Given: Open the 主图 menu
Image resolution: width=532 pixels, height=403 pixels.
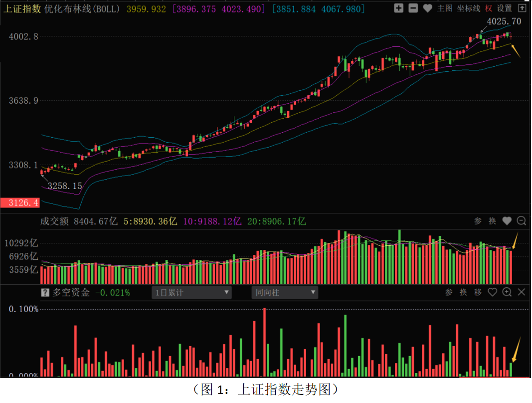Looking at the screenshot, I should pos(445,8).
